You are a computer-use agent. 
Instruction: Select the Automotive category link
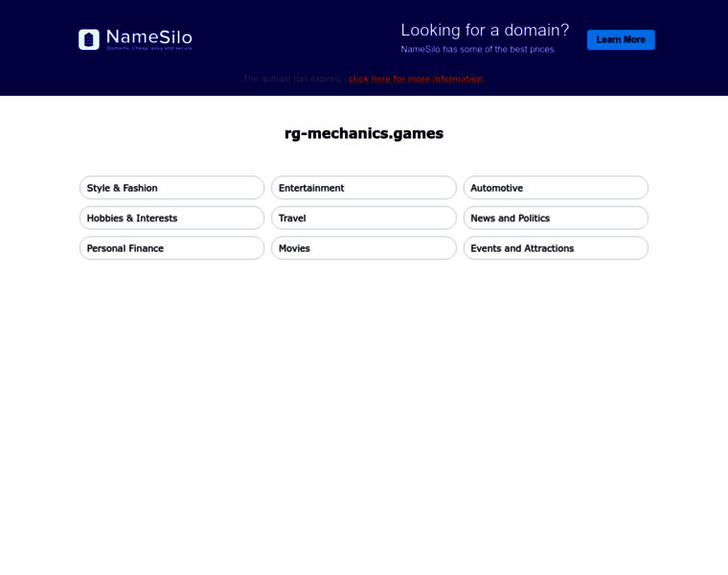point(556,188)
